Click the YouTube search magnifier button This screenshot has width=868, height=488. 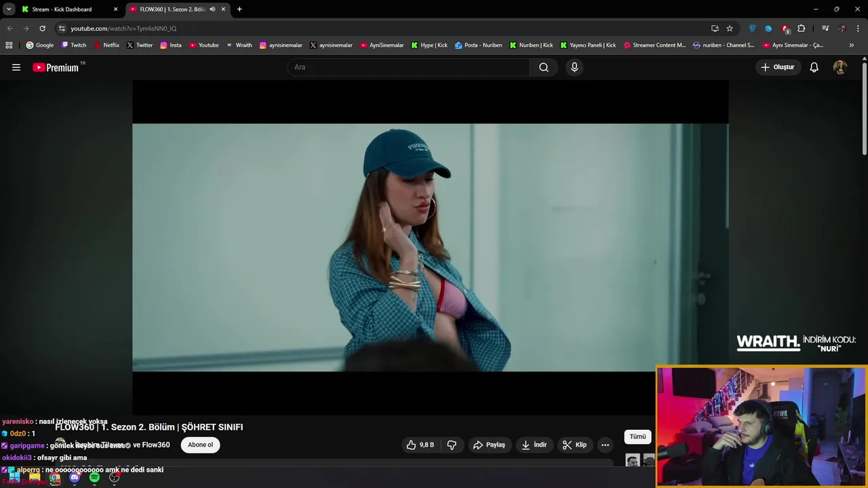tap(544, 67)
